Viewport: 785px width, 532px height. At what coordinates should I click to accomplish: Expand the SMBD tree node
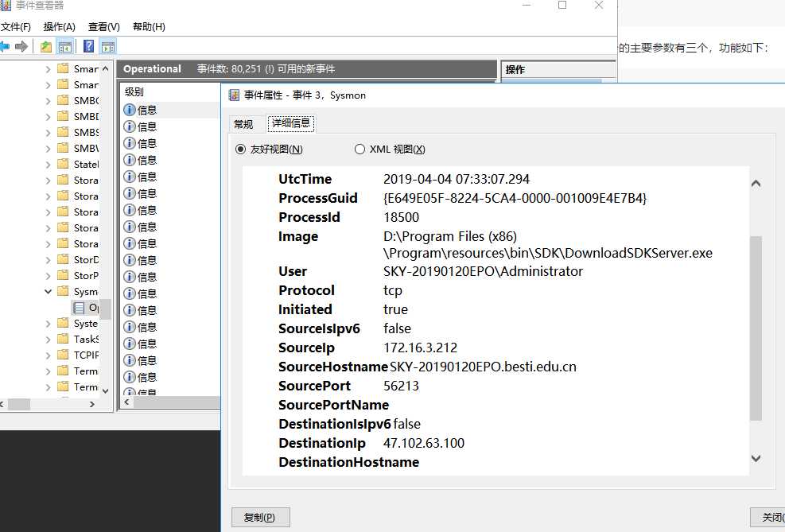point(48,117)
